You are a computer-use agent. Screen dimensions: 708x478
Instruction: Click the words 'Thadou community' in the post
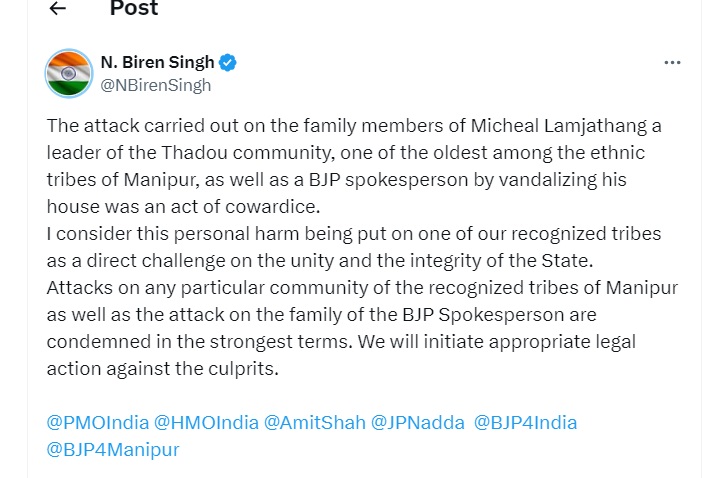[248, 153]
